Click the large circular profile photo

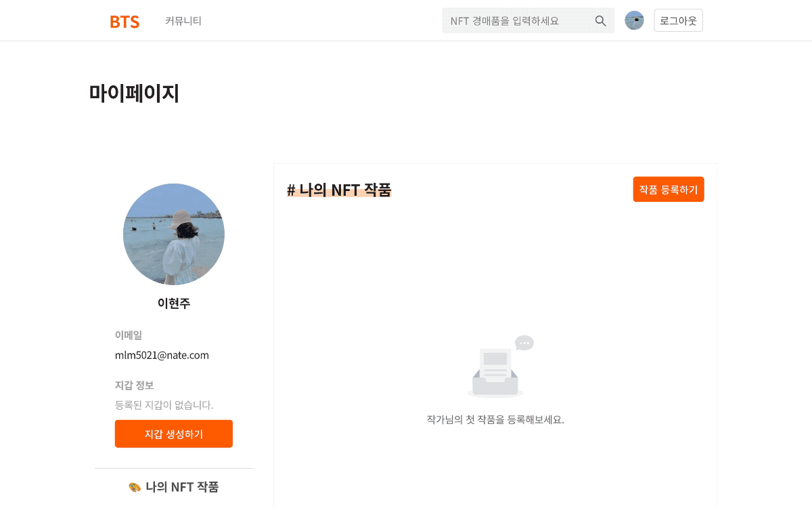pyautogui.click(x=174, y=234)
